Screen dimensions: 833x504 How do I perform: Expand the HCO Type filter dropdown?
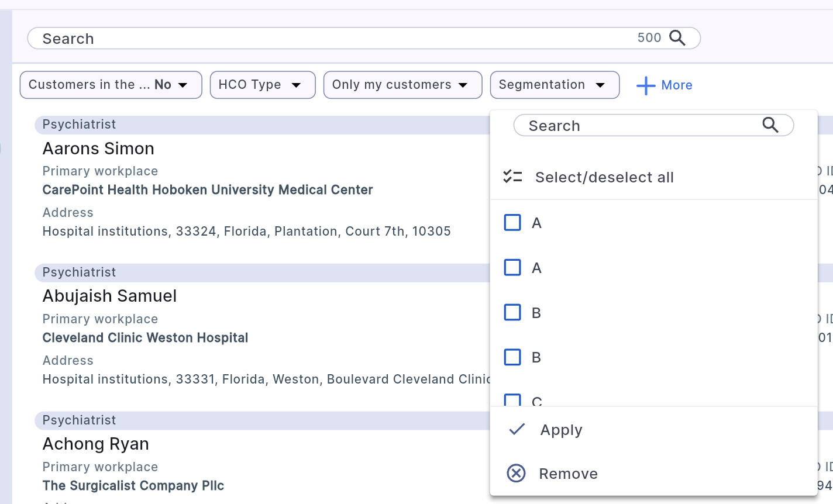click(x=263, y=85)
